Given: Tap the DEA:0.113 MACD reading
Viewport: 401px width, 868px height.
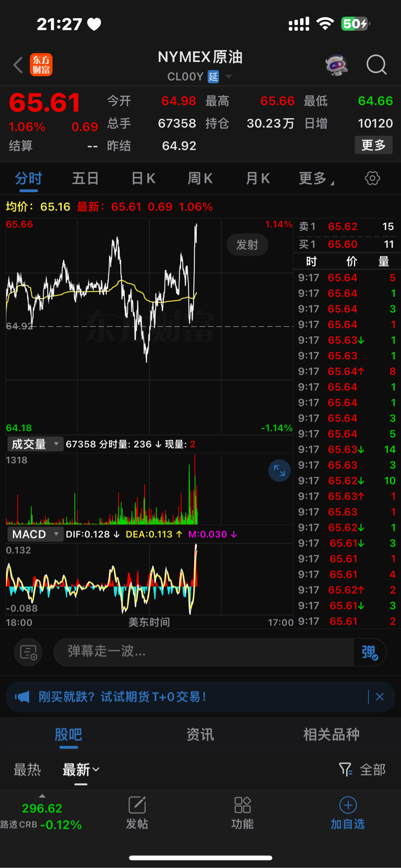Looking at the screenshot, I should pos(154,534).
